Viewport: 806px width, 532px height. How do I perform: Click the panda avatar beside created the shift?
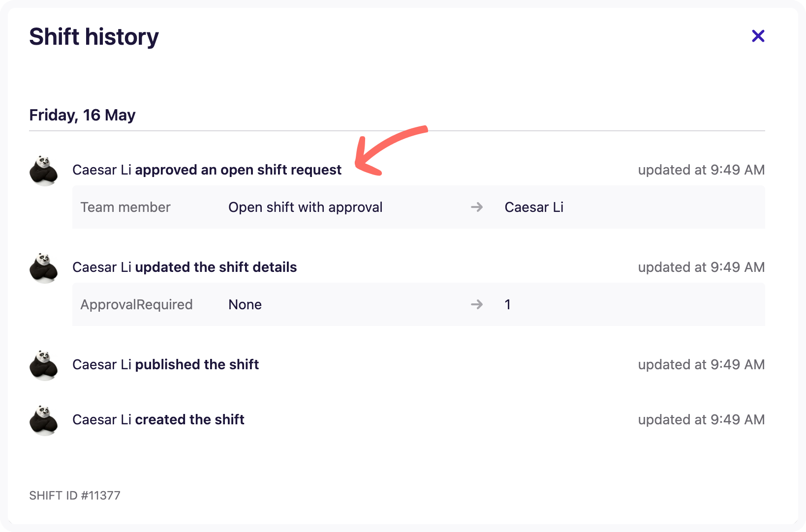tap(44, 420)
